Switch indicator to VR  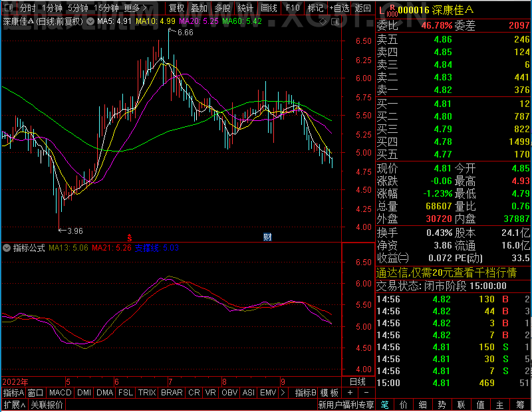tap(210, 393)
